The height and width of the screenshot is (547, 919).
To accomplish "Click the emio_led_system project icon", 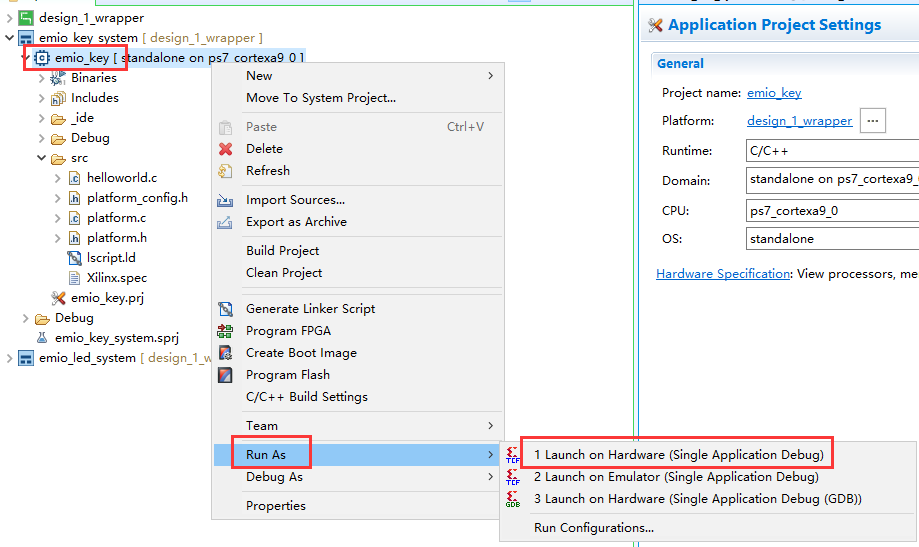I will [26, 358].
